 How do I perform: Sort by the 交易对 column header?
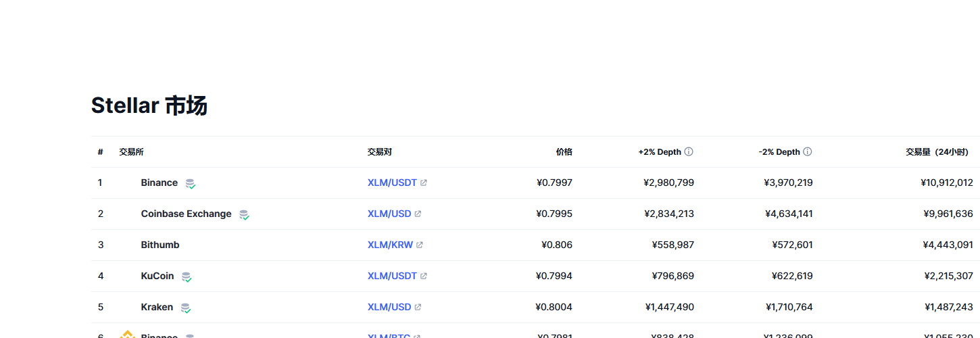point(379,152)
